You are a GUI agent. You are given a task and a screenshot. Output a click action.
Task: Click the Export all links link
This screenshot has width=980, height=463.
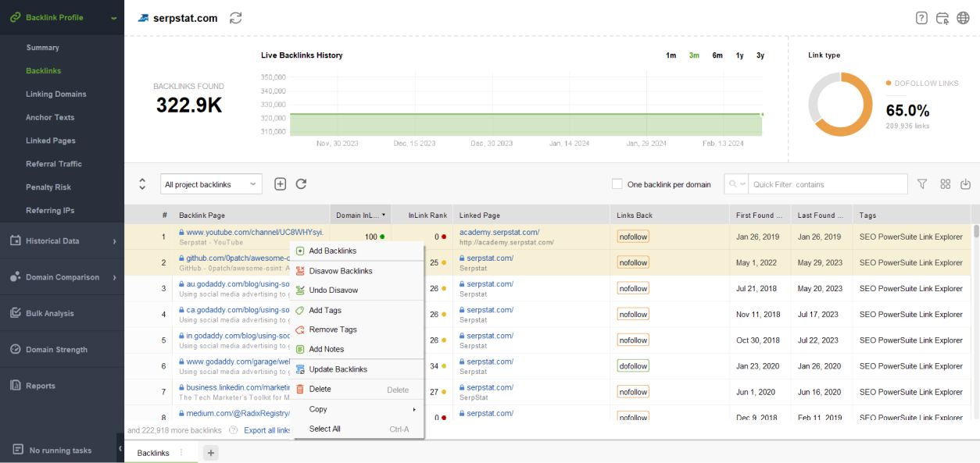click(267, 430)
